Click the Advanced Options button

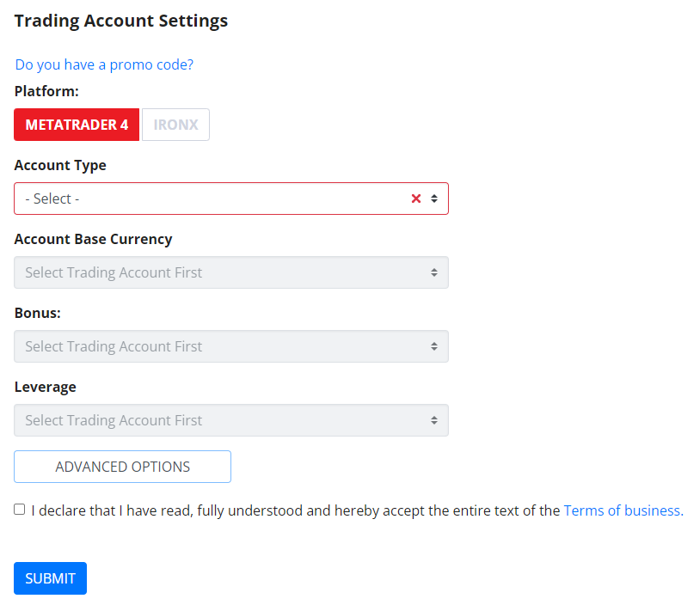pyautogui.click(x=122, y=467)
